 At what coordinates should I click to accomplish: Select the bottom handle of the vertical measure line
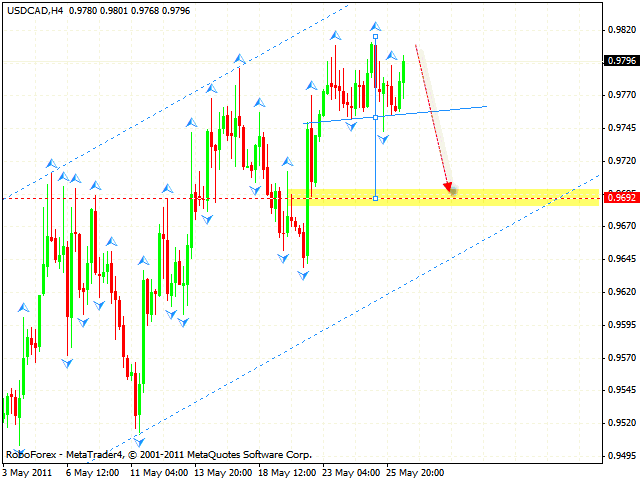tap(375, 198)
